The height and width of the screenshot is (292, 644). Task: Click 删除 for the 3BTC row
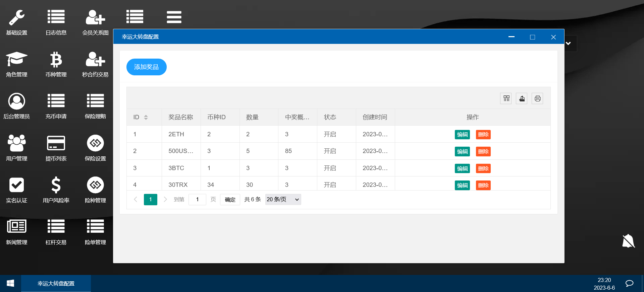[x=483, y=168]
